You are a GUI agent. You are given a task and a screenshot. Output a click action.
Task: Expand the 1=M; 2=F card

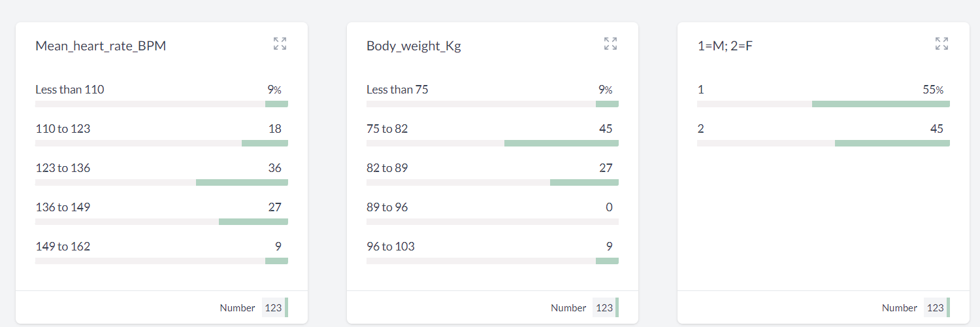941,44
